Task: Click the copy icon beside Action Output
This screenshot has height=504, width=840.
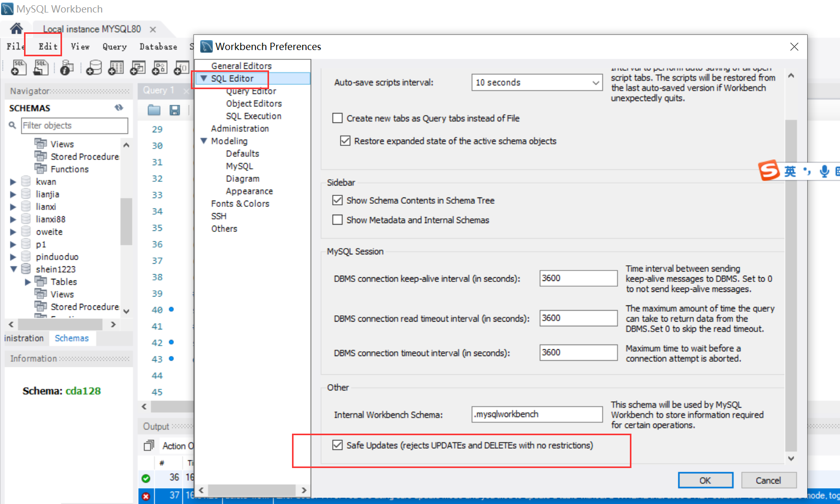Action: point(149,446)
